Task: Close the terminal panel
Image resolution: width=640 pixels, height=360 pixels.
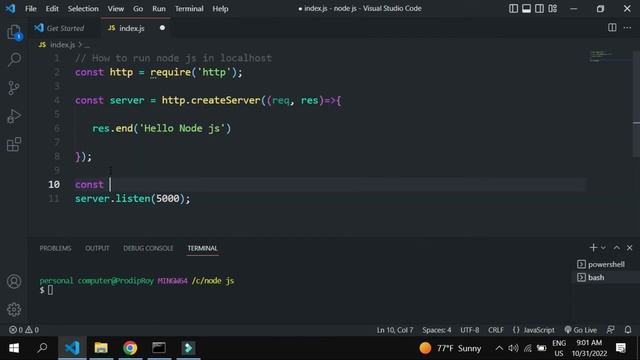Action: [629, 248]
